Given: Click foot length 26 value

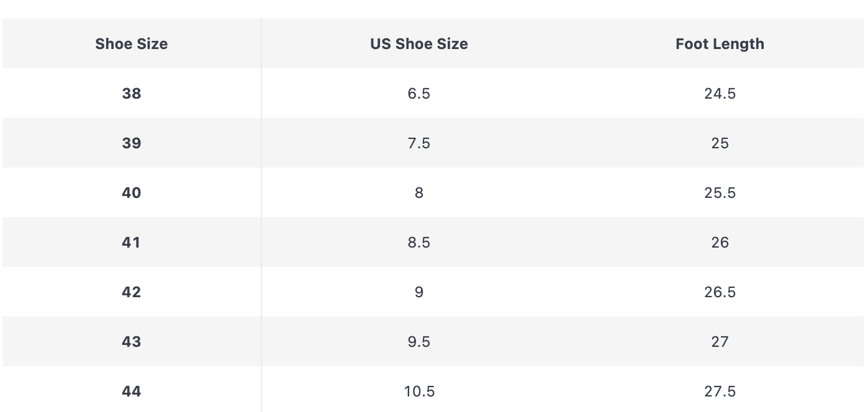Looking at the screenshot, I should coord(720,243).
